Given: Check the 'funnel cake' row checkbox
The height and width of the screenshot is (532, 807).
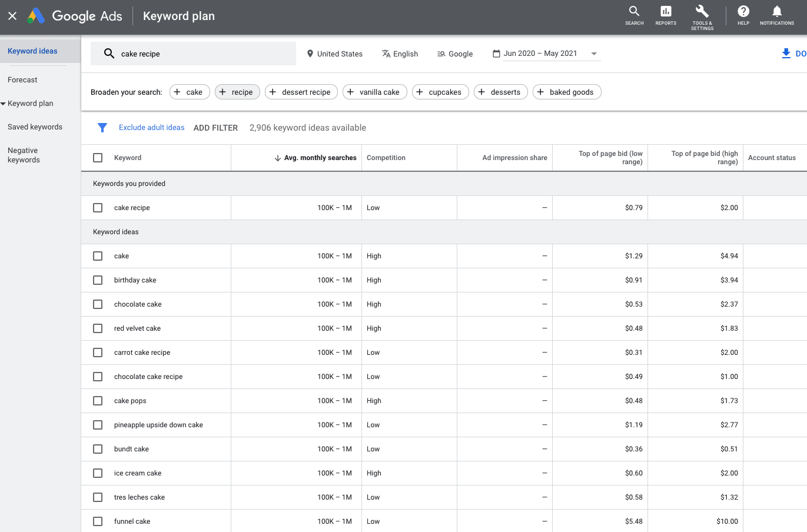Looking at the screenshot, I should tap(98, 521).
